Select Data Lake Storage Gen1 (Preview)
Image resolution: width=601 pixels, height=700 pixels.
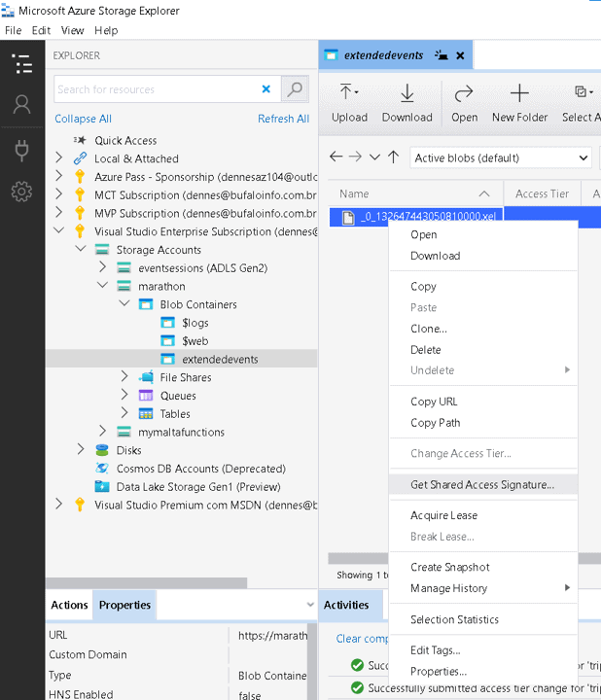[198, 487]
